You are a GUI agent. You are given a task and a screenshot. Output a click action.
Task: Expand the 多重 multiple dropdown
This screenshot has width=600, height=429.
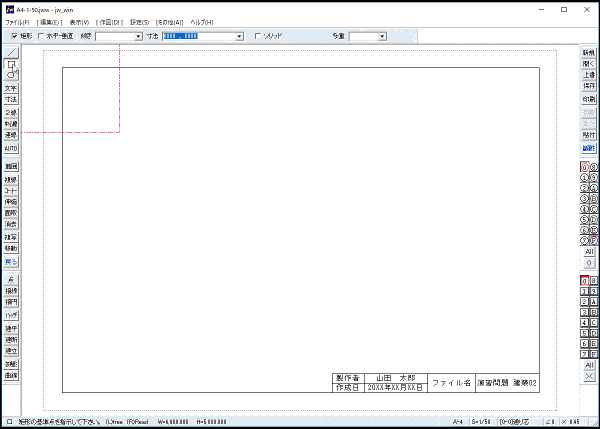(x=382, y=36)
